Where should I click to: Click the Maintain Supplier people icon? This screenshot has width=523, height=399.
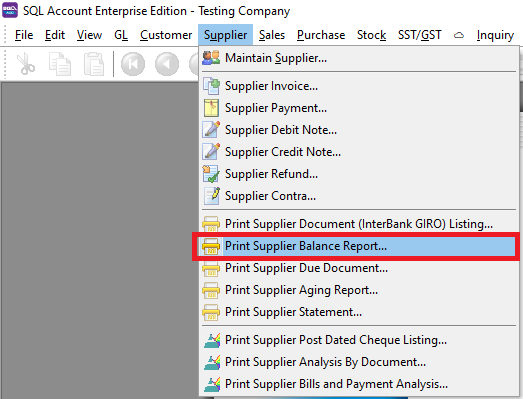[x=211, y=58]
